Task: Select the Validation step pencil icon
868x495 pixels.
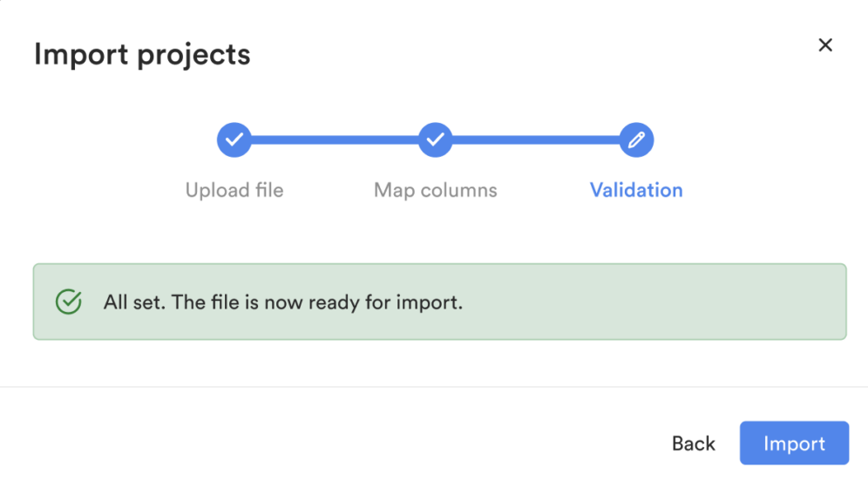Action: [x=636, y=139]
